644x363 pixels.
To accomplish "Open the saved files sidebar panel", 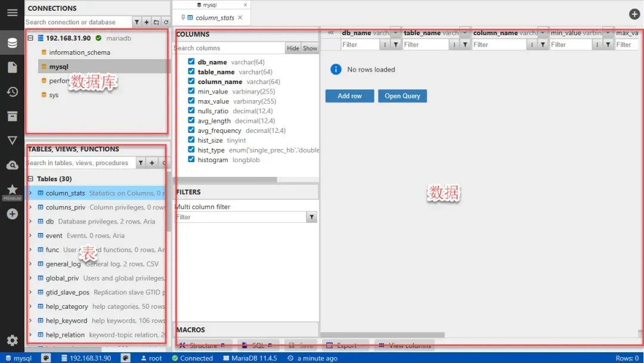I will 12,67.
